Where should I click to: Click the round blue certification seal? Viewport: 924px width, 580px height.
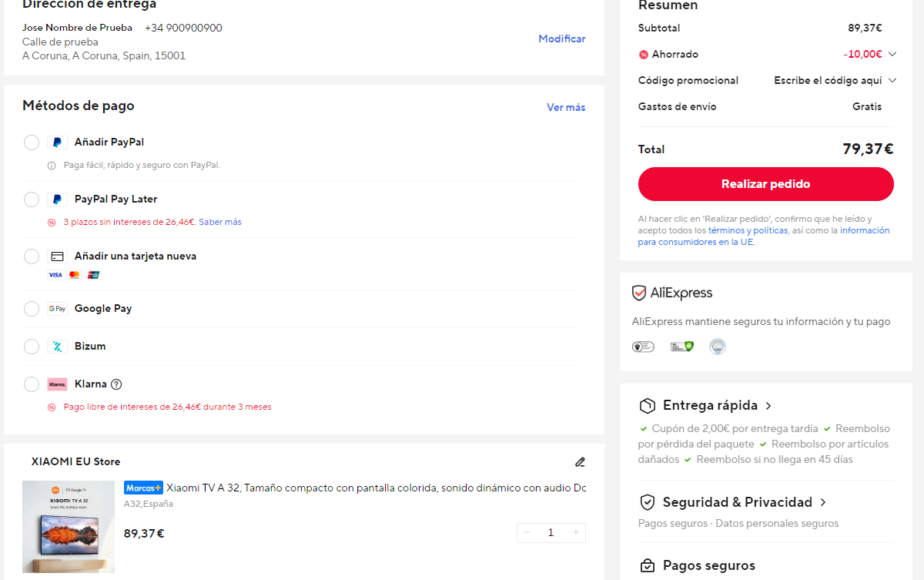pyautogui.click(x=718, y=347)
